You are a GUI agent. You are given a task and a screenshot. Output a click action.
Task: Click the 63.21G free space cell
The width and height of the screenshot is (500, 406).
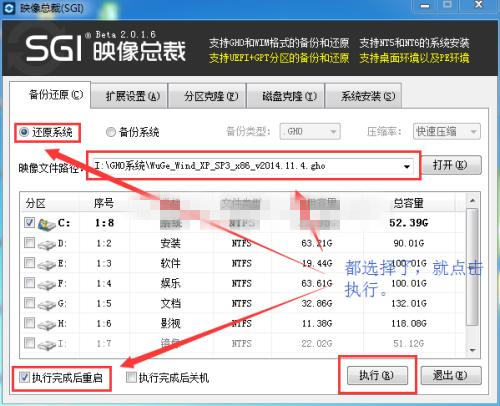317,243
